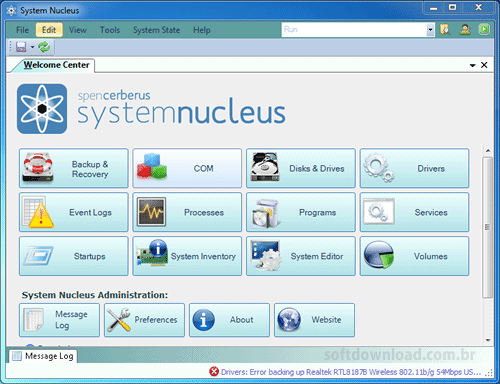
Task: Click the yellow shield icon beside Run box
Action: [x=445, y=30]
